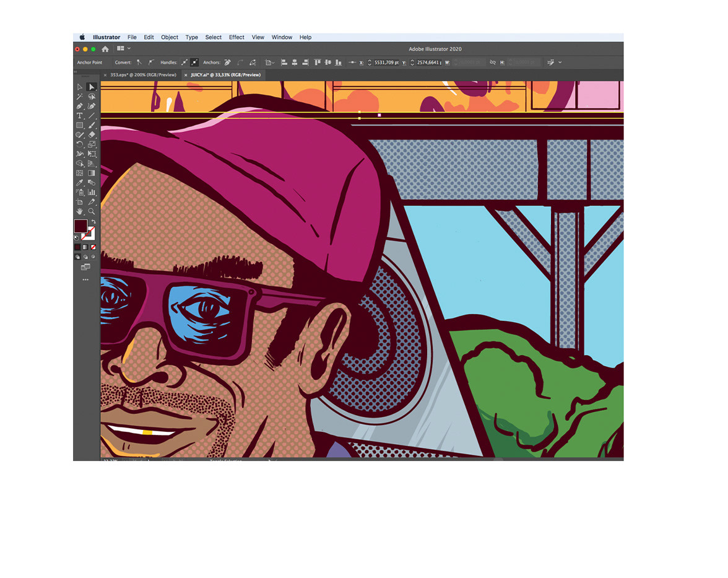Reset to default fill and stroke
The width and height of the screenshot is (728, 578).
(77, 237)
